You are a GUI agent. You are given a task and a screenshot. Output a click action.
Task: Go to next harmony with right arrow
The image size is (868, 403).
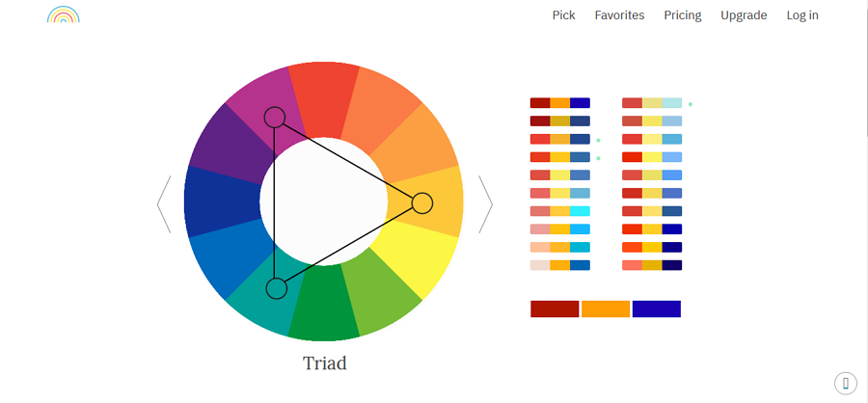point(485,204)
